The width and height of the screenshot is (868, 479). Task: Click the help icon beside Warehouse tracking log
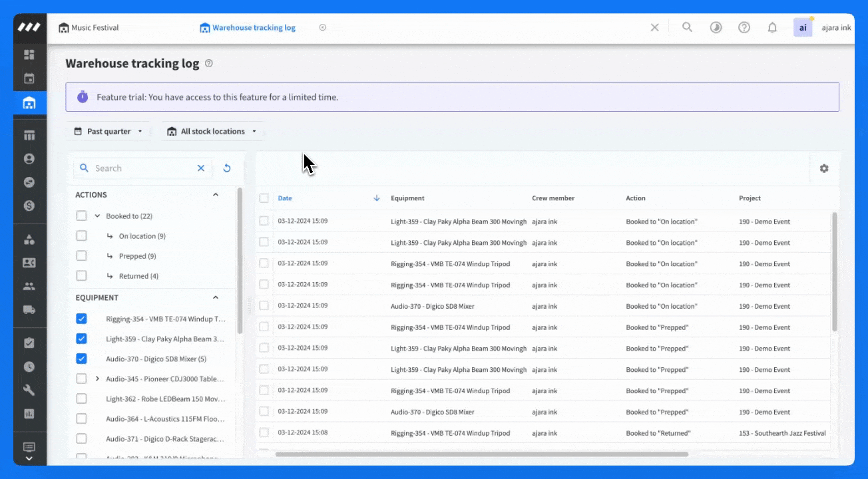[x=209, y=64]
